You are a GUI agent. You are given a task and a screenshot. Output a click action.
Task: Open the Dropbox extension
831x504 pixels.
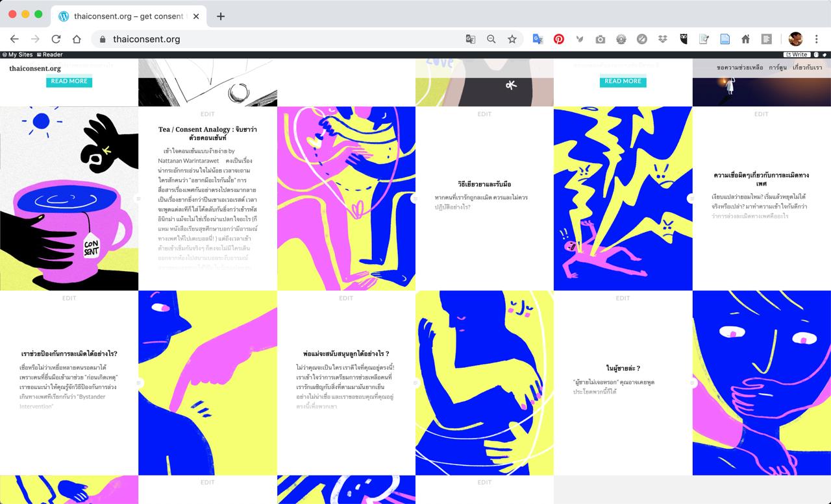tap(662, 39)
